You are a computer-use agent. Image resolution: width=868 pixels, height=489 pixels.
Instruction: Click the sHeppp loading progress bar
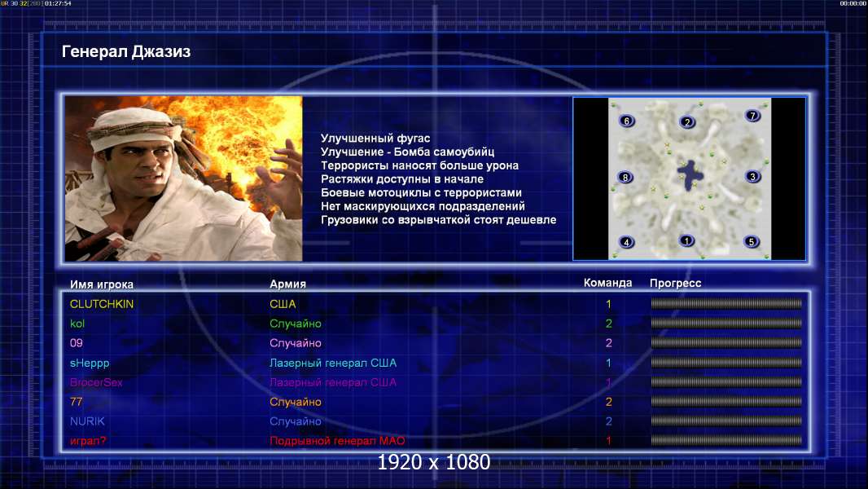click(726, 362)
